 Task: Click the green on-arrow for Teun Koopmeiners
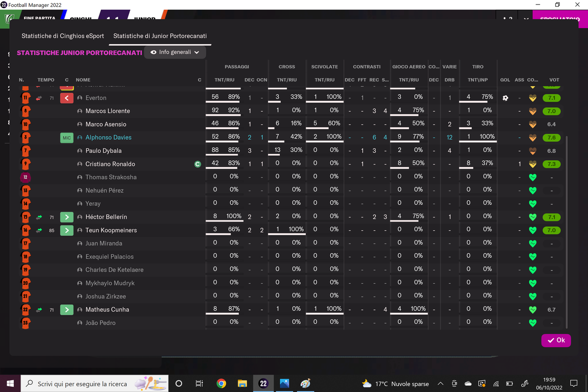coord(67,230)
